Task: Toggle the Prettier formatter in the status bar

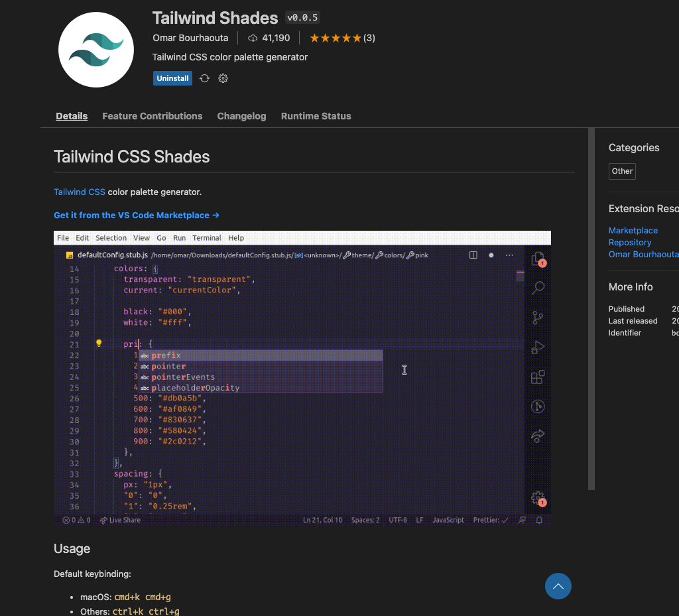Action: [x=489, y=520]
